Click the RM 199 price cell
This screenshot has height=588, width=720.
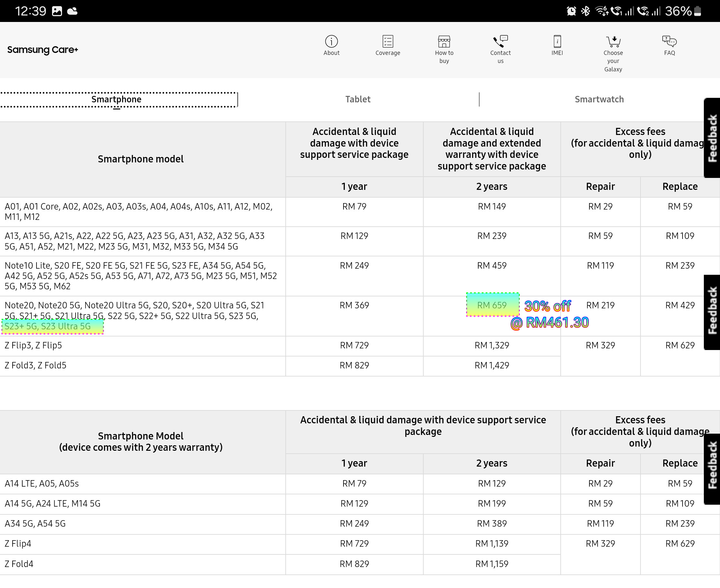tap(492, 504)
